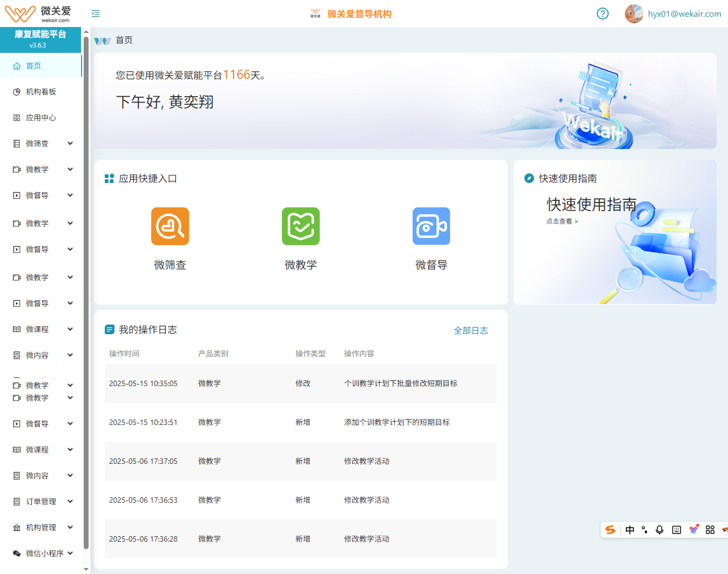Click the sidebar scrollbar down arrow
728x574 pixels.
pos(86,569)
